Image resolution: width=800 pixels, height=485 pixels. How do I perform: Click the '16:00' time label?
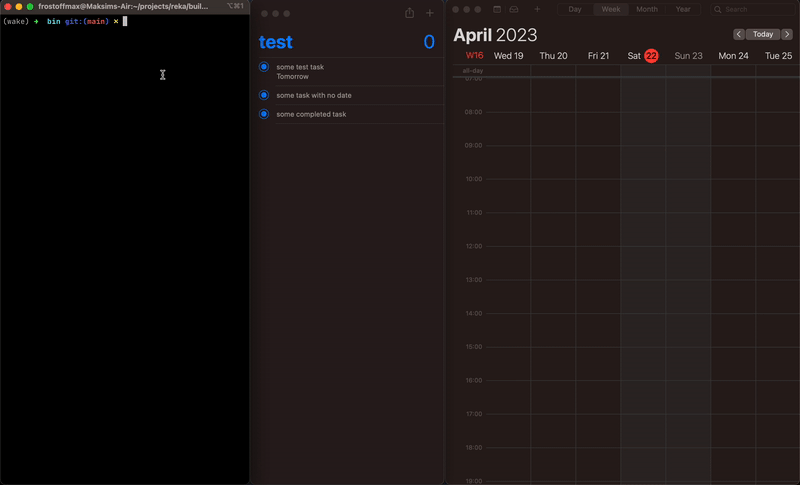pyautogui.click(x=473, y=380)
